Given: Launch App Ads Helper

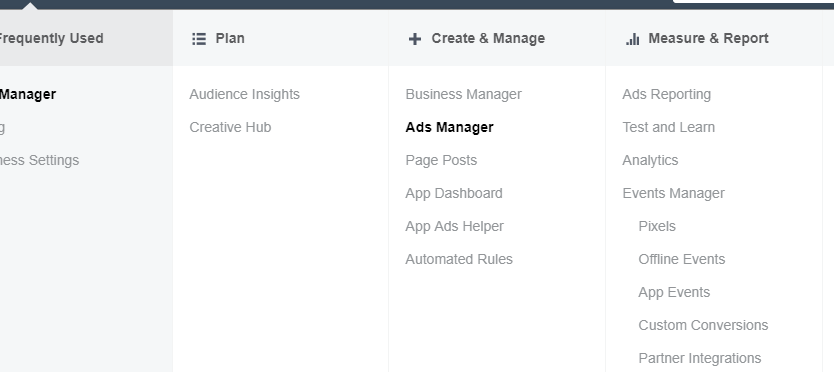Looking at the screenshot, I should click(x=454, y=226).
